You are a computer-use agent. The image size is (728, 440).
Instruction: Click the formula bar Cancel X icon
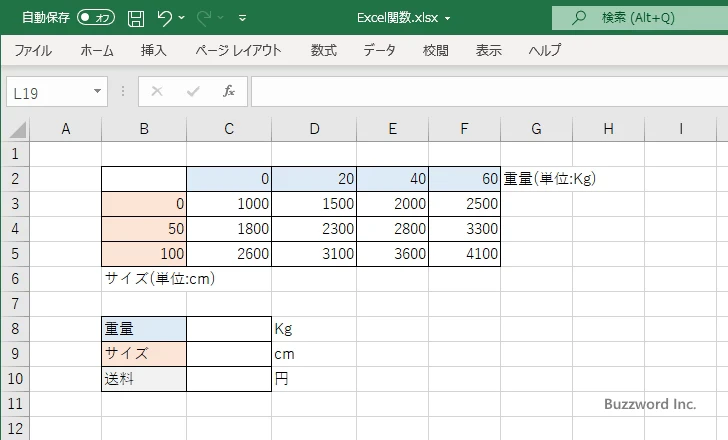click(157, 91)
